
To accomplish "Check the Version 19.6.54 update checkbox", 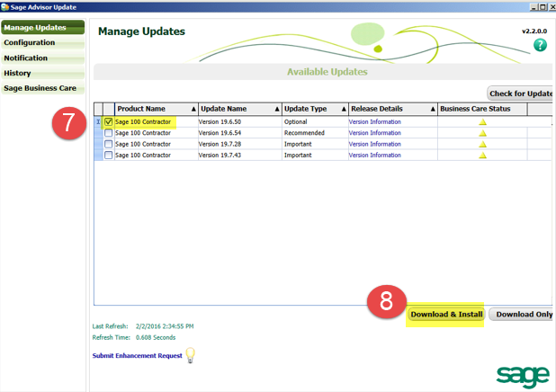I will point(109,133).
